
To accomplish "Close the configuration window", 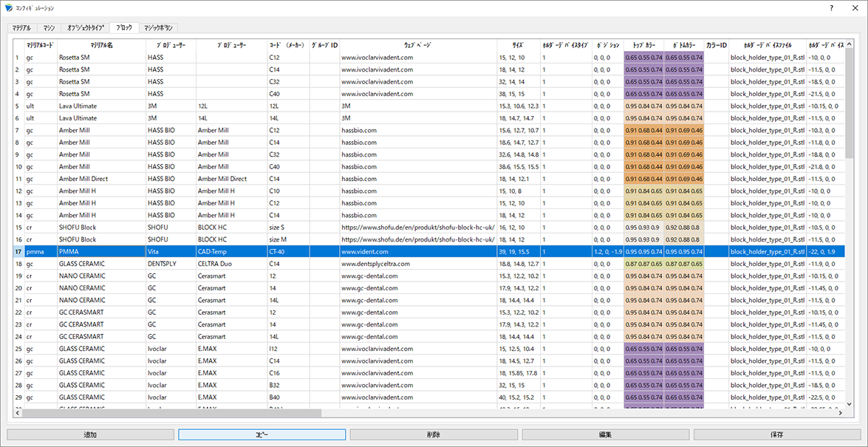I will (855, 8).
